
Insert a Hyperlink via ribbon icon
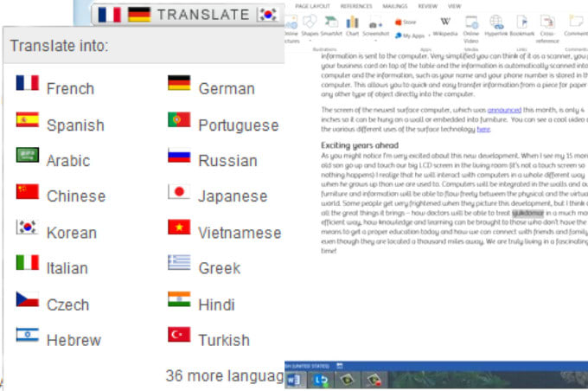[x=497, y=25]
